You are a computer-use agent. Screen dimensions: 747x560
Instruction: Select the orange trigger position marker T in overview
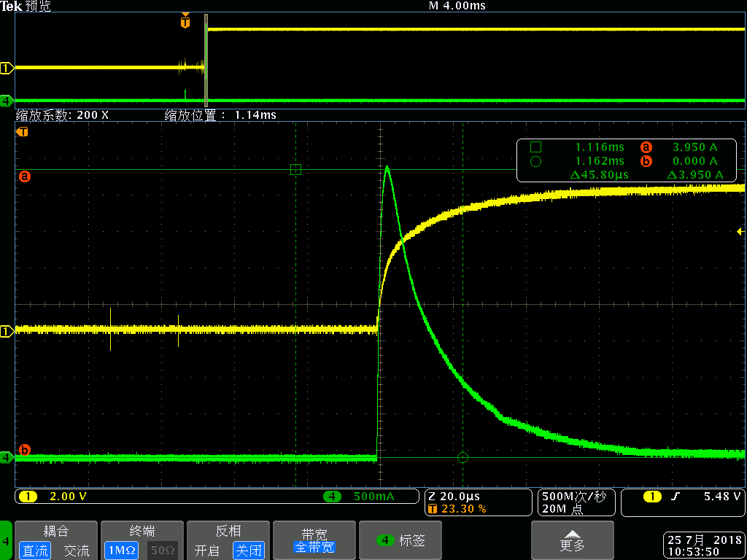(185, 21)
